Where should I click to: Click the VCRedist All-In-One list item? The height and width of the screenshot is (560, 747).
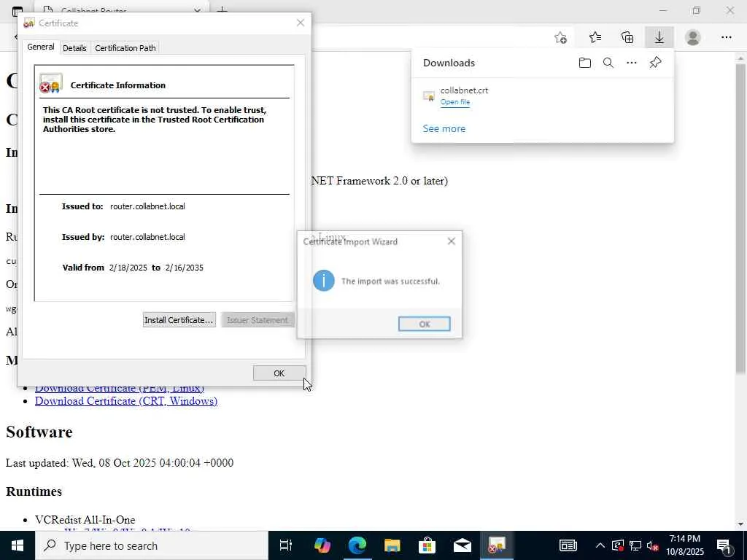pos(85,519)
